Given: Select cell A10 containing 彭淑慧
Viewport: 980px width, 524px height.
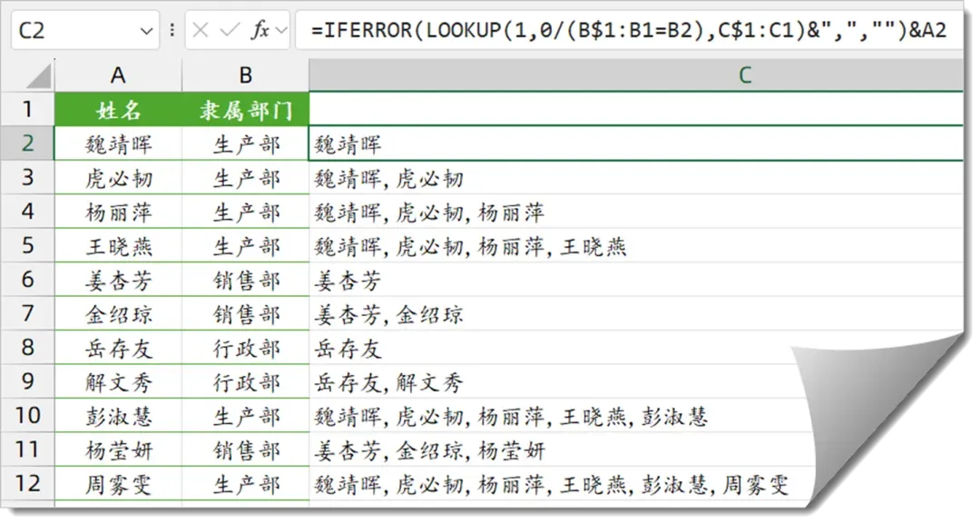Looking at the screenshot, I should [x=118, y=415].
